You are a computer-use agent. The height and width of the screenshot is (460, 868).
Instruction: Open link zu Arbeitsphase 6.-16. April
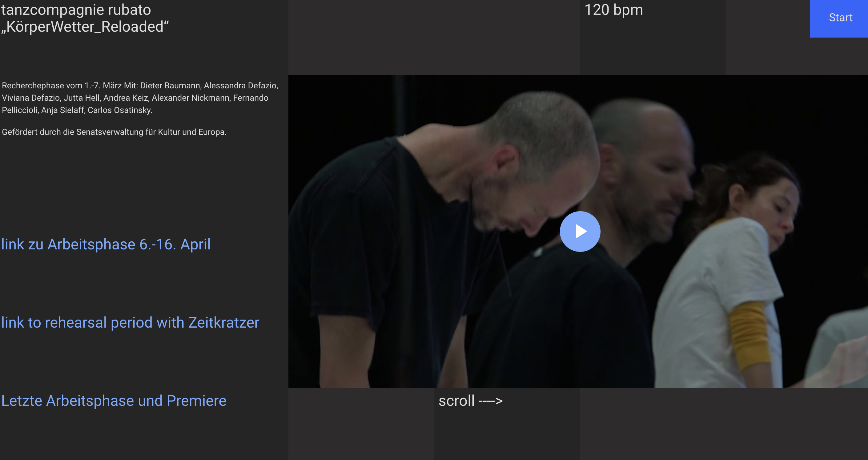coord(106,244)
